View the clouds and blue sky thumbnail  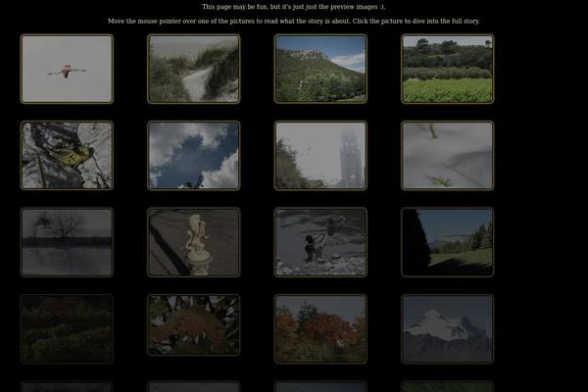(x=193, y=156)
